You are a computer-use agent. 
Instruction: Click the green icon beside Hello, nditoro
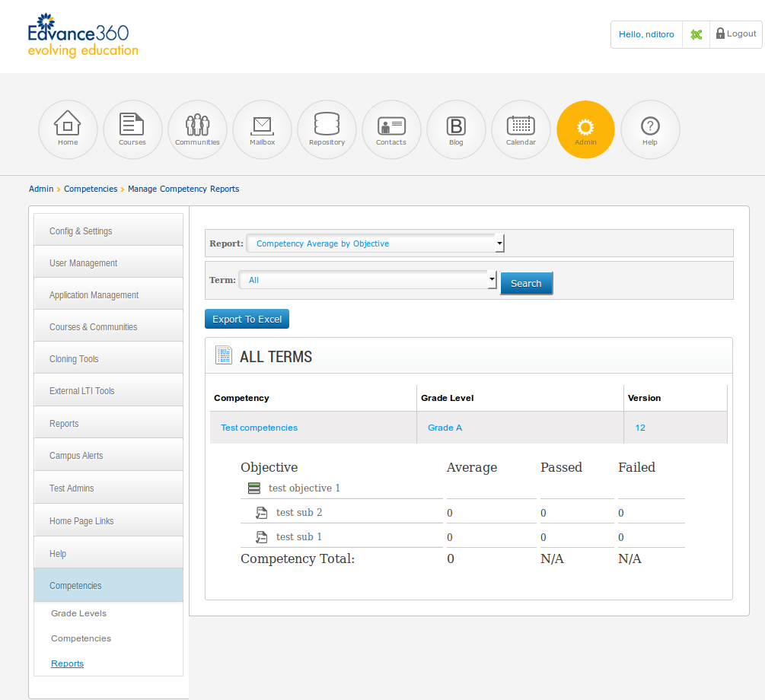(696, 34)
